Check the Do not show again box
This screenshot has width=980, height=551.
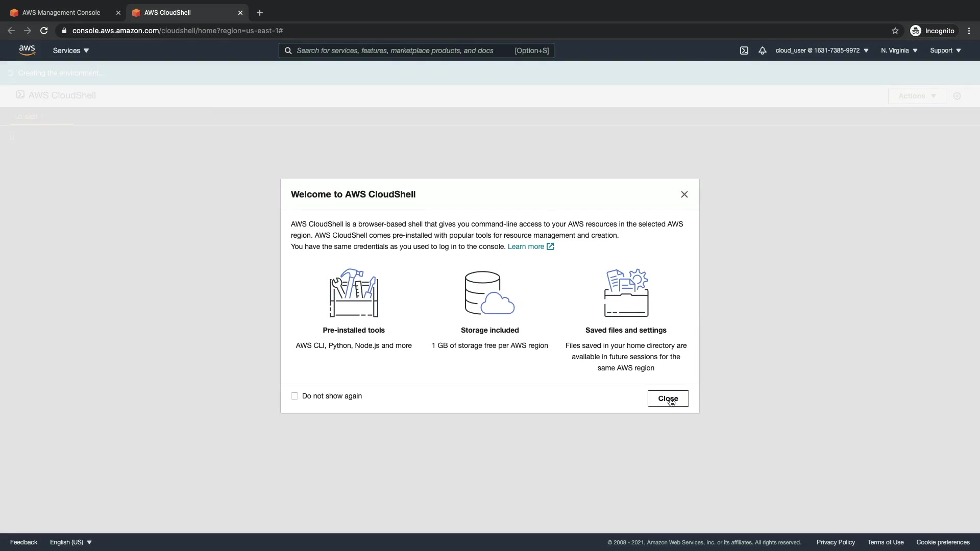click(x=295, y=396)
